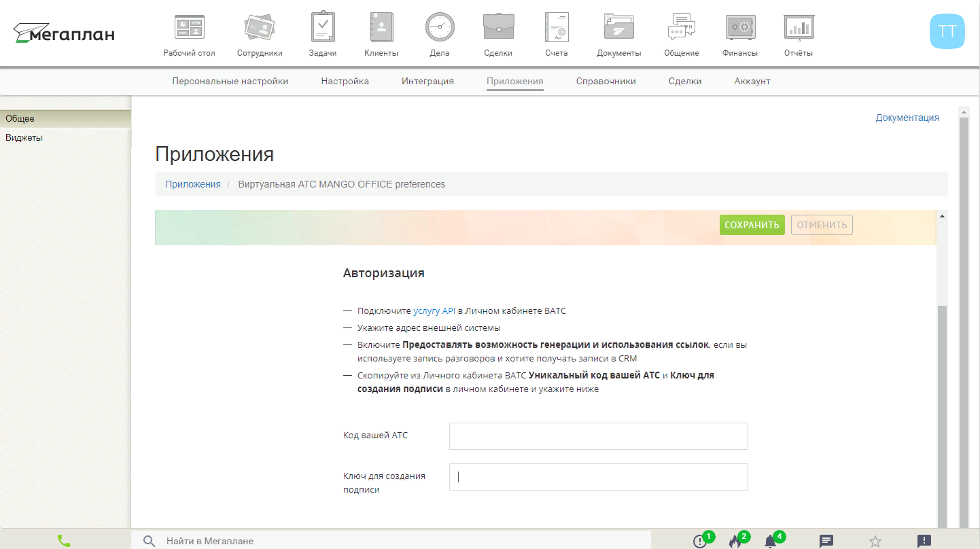The width and height of the screenshot is (980, 549).
Task: Open the Сделки settings tab
Action: pyautogui.click(x=685, y=81)
